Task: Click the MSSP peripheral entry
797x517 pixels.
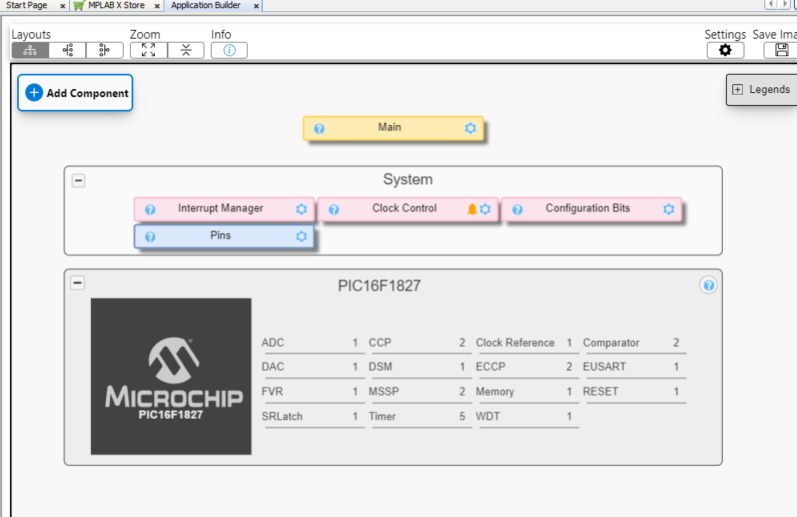Action: click(x=418, y=392)
